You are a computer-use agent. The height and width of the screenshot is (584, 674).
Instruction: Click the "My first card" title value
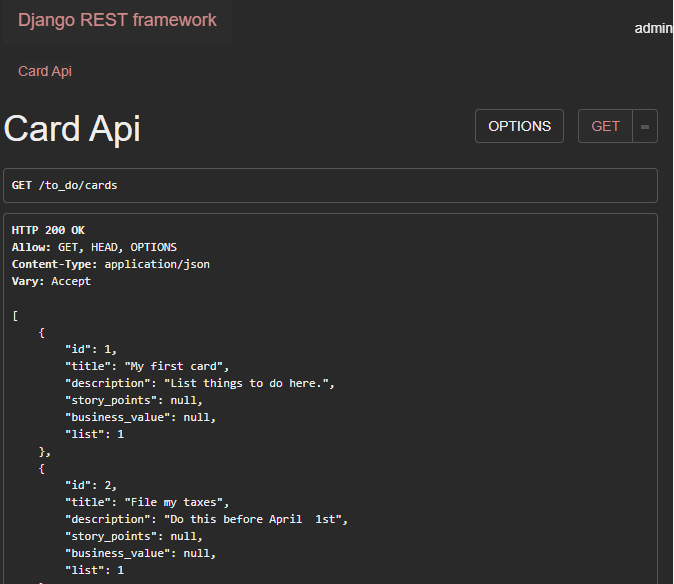pos(174,366)
